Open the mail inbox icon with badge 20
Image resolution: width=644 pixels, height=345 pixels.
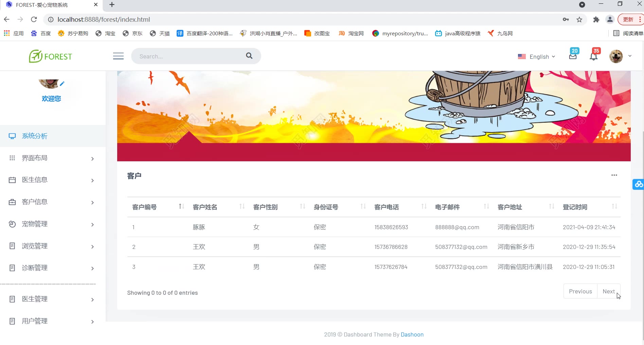[573, 56]
